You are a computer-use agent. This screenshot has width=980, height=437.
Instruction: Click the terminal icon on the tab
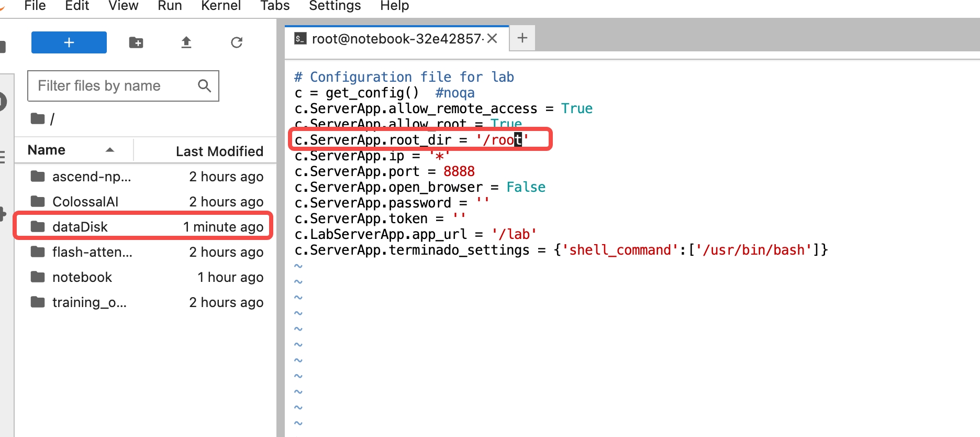click(300, 38)
